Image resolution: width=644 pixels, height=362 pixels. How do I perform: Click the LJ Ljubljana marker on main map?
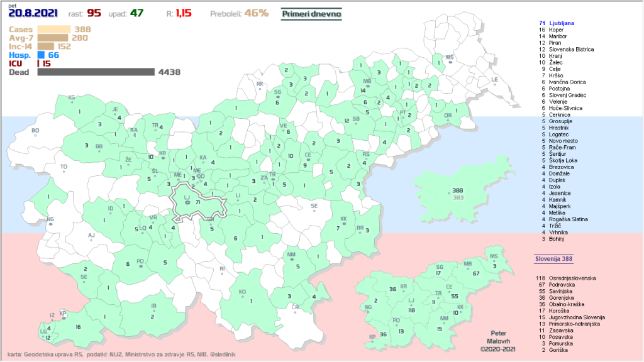pos(187,202)
